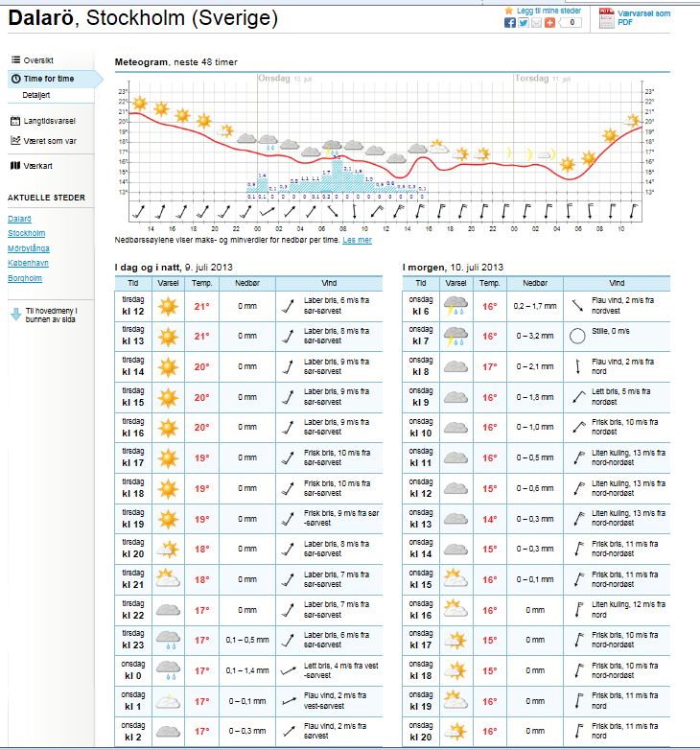
Task: Open the Stockholm location link
Action: click(x=27, y=233)
